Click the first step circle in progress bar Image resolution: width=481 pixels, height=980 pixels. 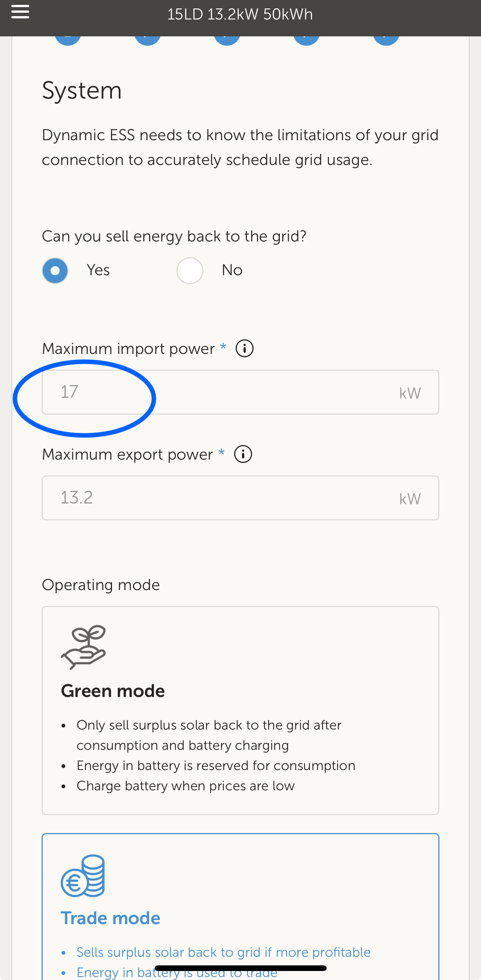68,40
